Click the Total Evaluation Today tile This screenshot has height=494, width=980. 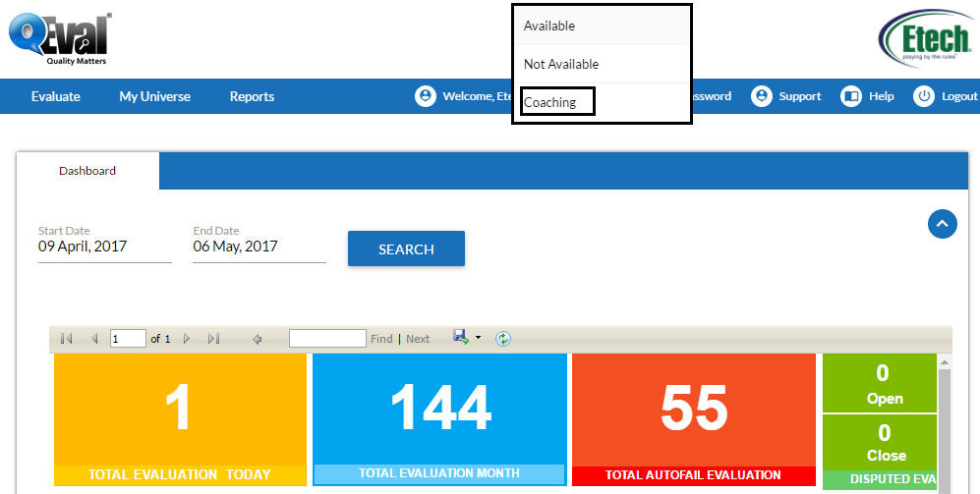tap(180, 419)
